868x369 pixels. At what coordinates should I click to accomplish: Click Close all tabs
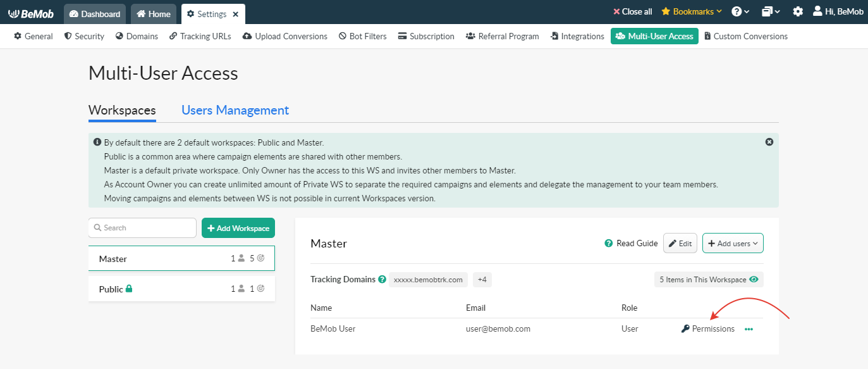click(x=633, y=11)
